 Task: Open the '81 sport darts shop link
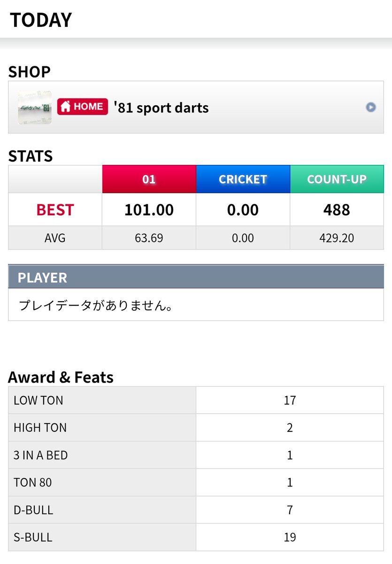coord(161,108)
